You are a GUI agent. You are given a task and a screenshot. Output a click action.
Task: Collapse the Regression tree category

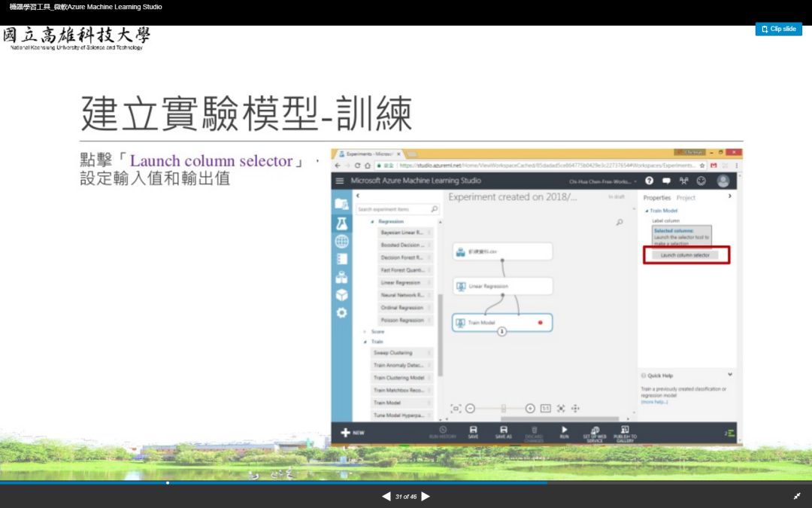pyautogui.click(x=372, y=222)
